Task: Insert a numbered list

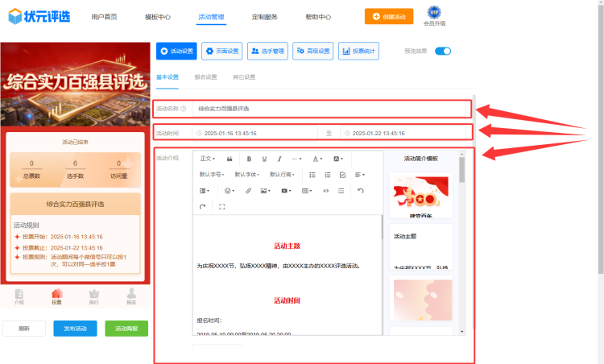Action: pyautogui.click(x=328, y=175)
